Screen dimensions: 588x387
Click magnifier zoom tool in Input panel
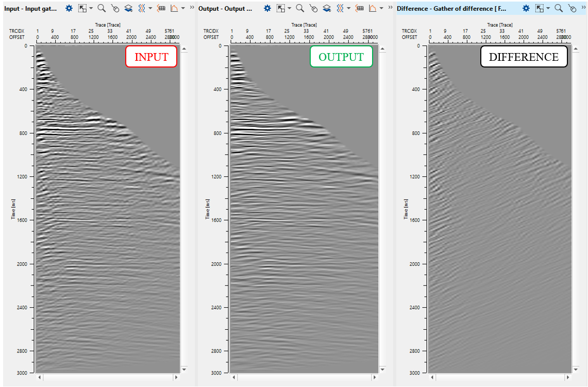pos(102,8)
